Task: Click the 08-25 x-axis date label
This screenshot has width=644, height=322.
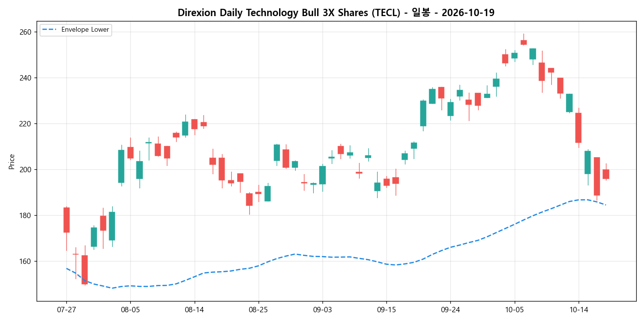Action: [258, 309]
